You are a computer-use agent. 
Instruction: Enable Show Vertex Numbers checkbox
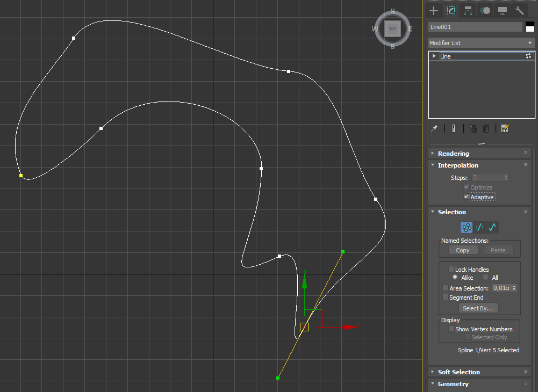[451, 329]
